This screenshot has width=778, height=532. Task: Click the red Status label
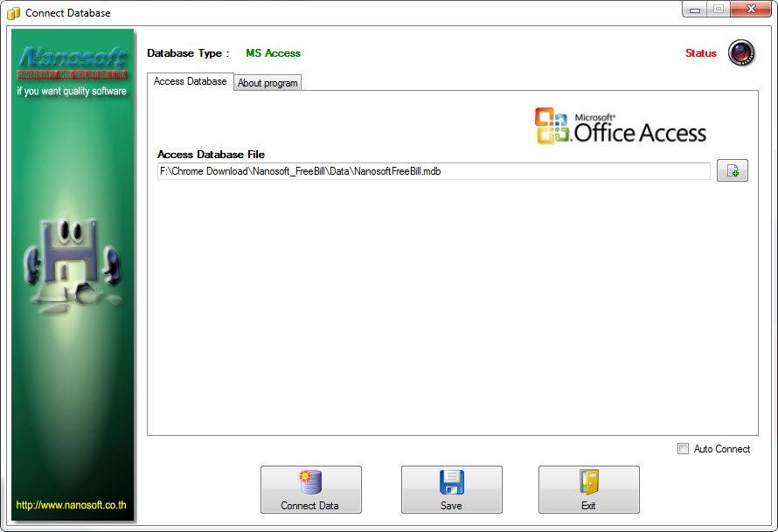(700, 53)
